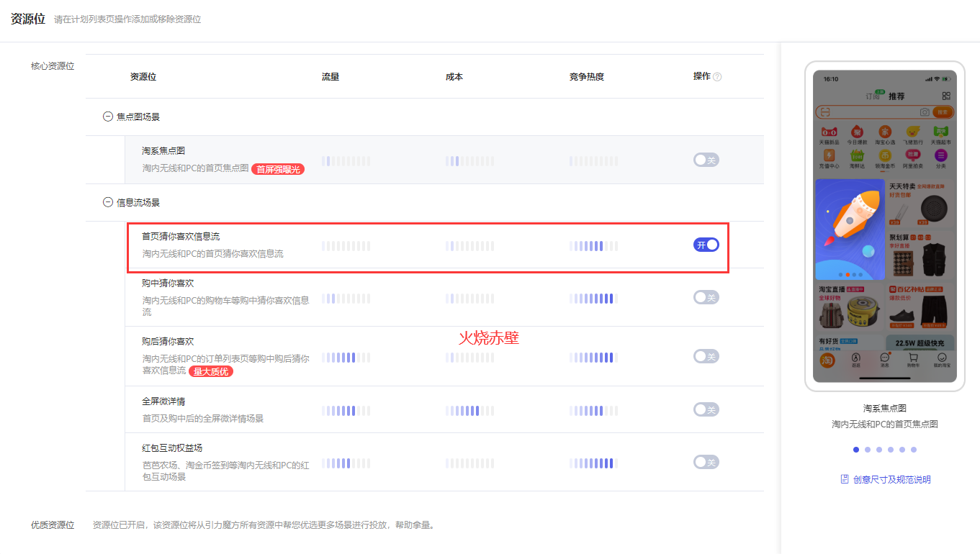The width and height of the screenshot is (980, 554).
Task: Open the 创意尺寸及规范说明 document icon
Action: coord(844,479)
